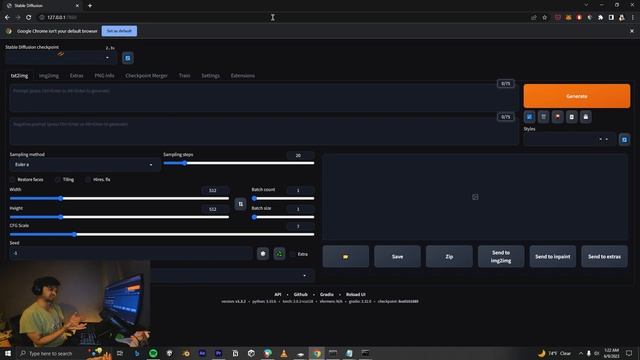Reload the browser page
Image resolution: width=640 pixels, height=360 pixels.
(x=28, y=17)
